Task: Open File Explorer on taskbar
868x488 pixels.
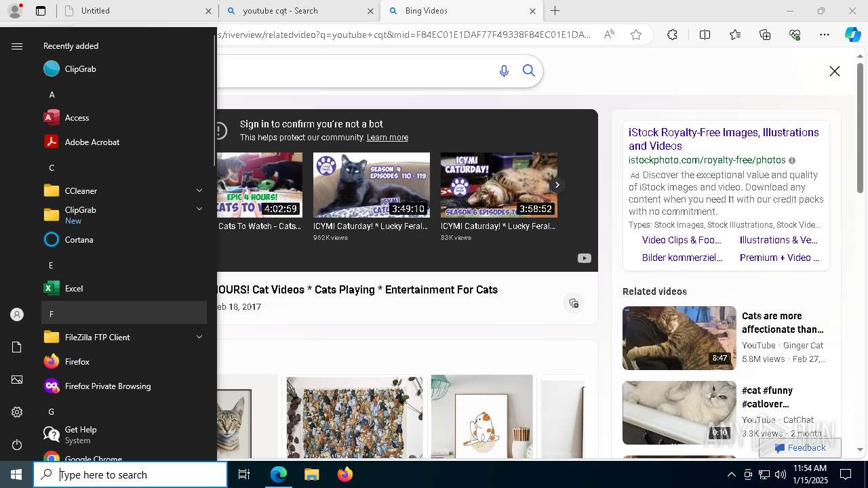Action: tap(311, 474)
